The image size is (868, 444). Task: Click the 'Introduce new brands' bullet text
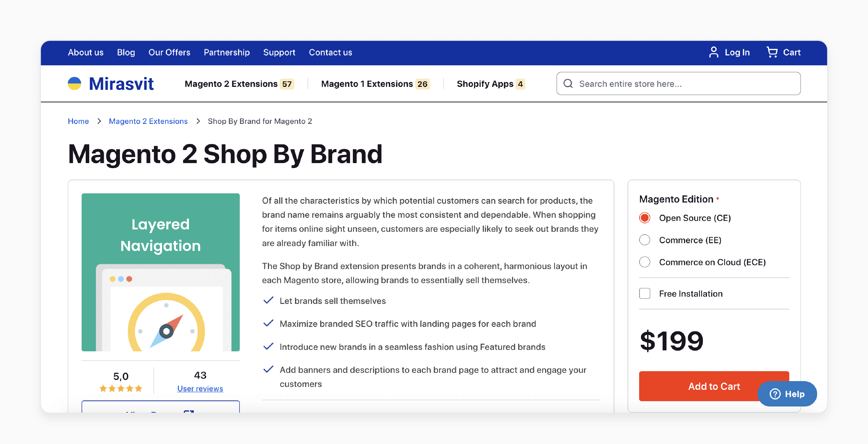tap(412, 347)
